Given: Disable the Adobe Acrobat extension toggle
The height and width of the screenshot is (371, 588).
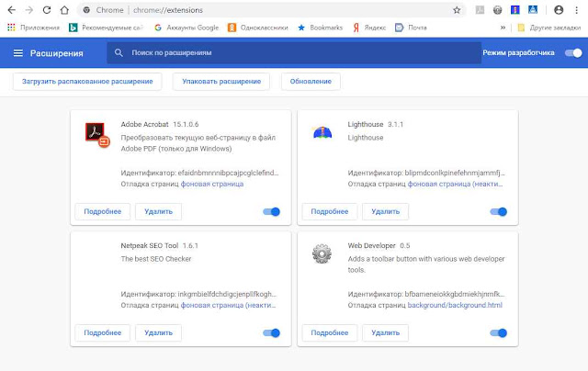Looking at the screenshot, I should (x=272, y=212).
